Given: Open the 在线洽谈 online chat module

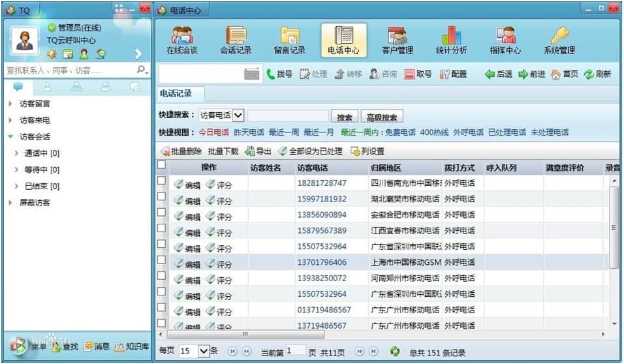Looking at the screenshot, I should pyautogui.click(x=181, y=40).
